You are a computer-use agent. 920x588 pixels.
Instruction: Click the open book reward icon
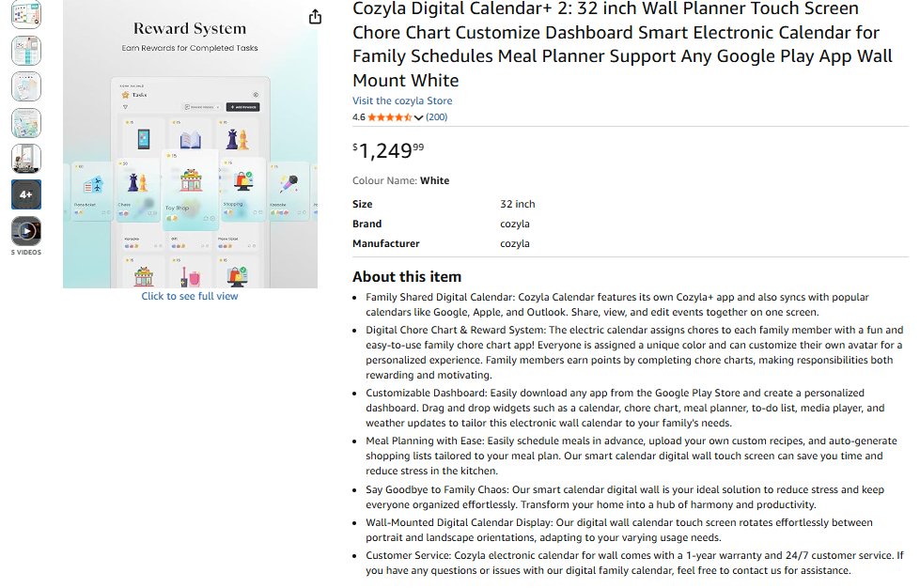(x=191, y=140)
